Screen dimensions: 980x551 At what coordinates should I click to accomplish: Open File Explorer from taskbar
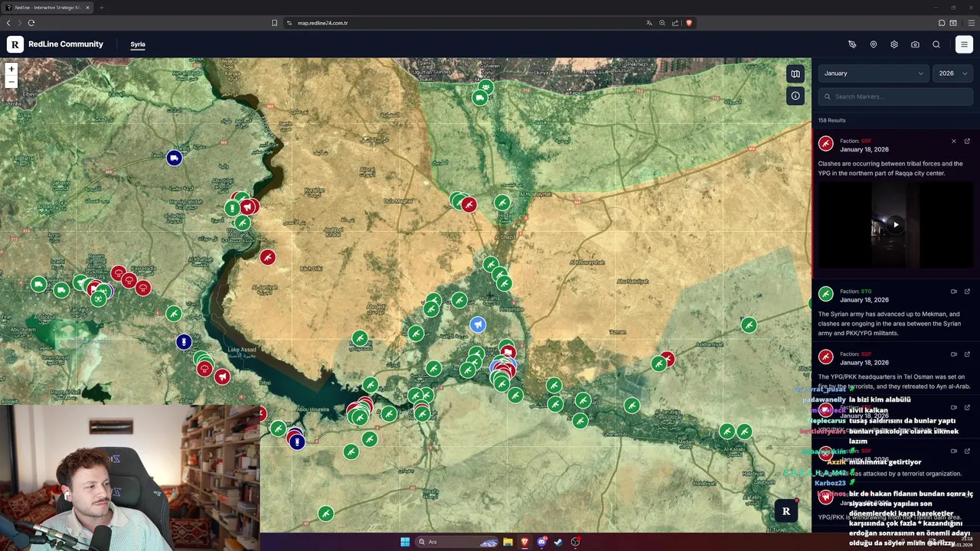(508, 542)
